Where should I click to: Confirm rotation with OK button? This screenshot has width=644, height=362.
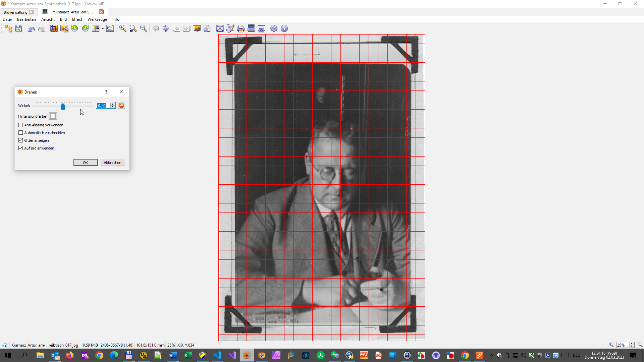[x=86, y=163]
